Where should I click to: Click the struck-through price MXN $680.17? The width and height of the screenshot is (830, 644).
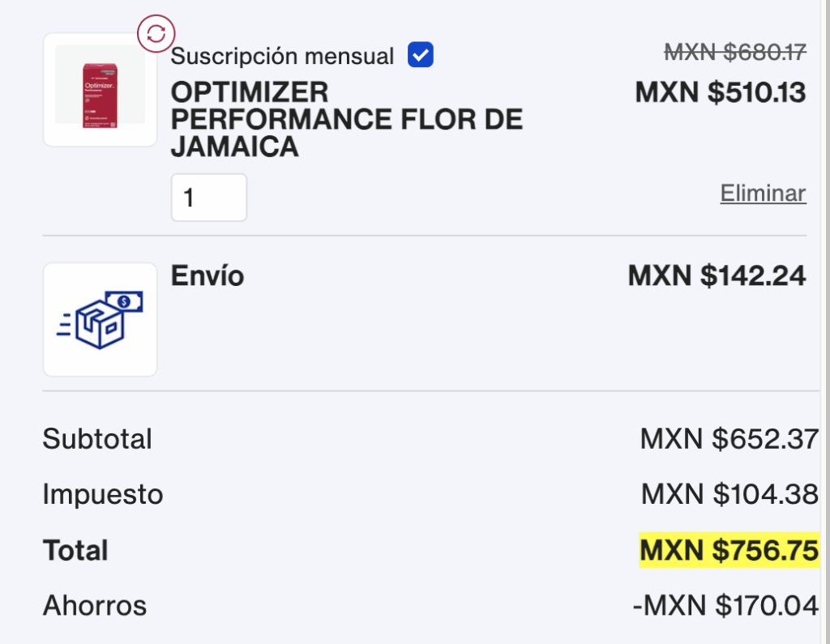point(735,52)
